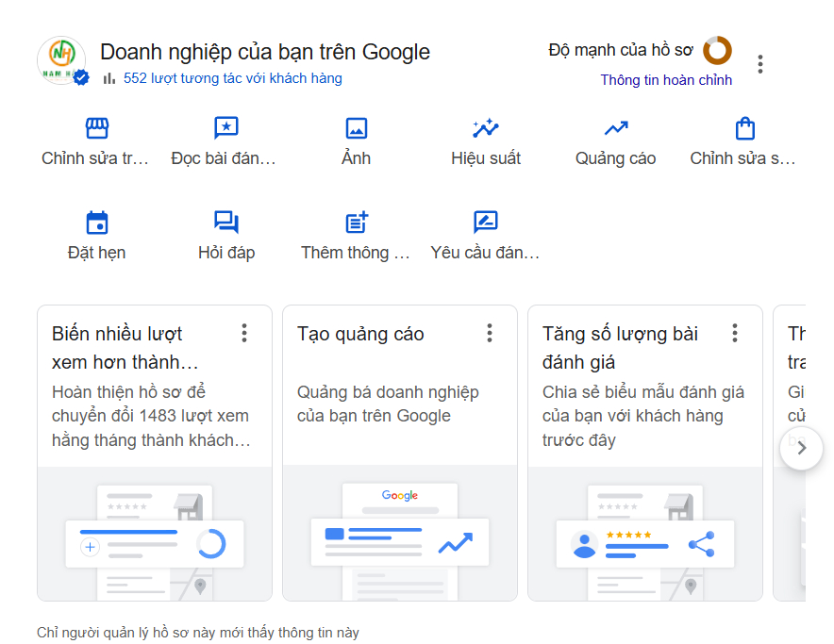Open the partially visible fourth card
834x644 pixels.
coord(790,454)
